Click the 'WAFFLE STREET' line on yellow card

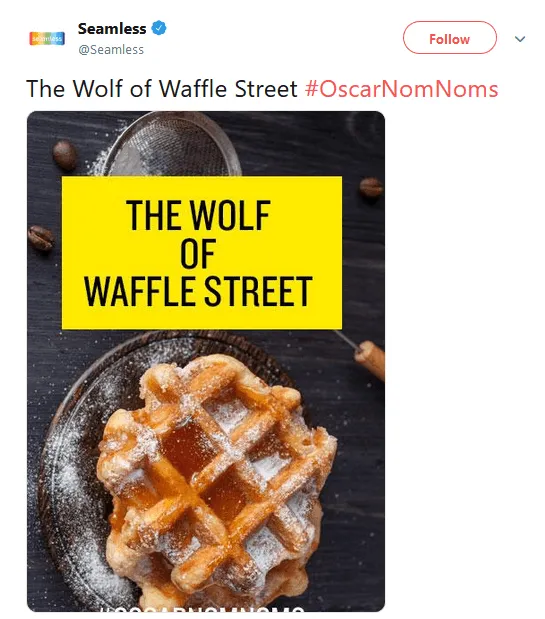pyautogui.click(x=198, y=291)
